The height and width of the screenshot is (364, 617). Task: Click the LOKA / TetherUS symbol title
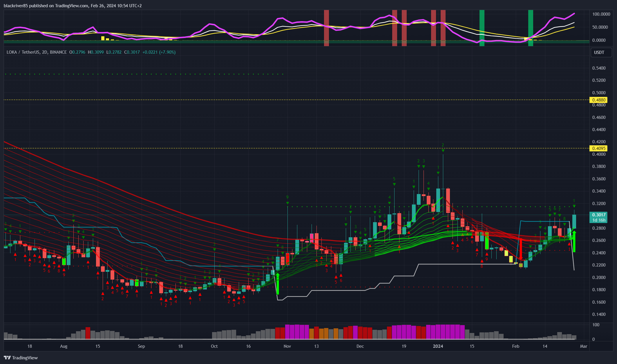click(x=37, y=52)
